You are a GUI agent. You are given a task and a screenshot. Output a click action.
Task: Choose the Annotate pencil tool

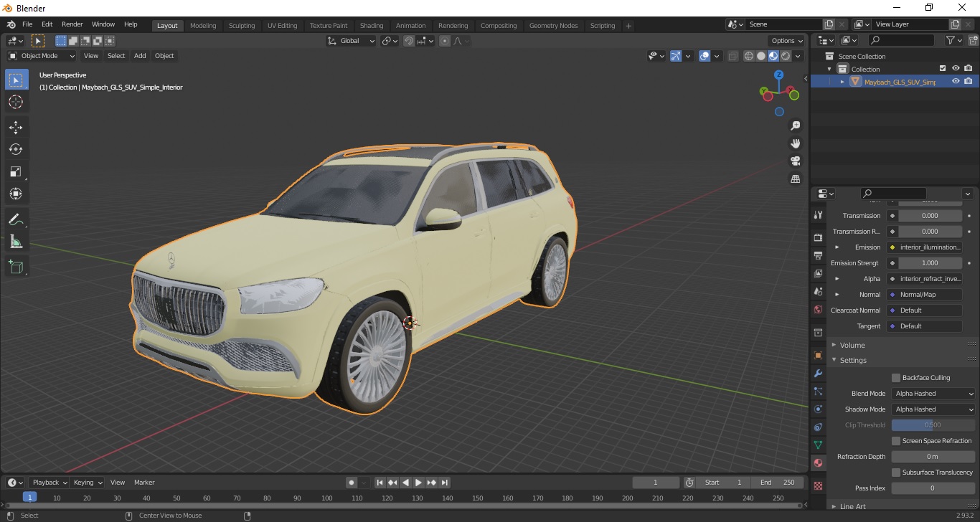17,219
